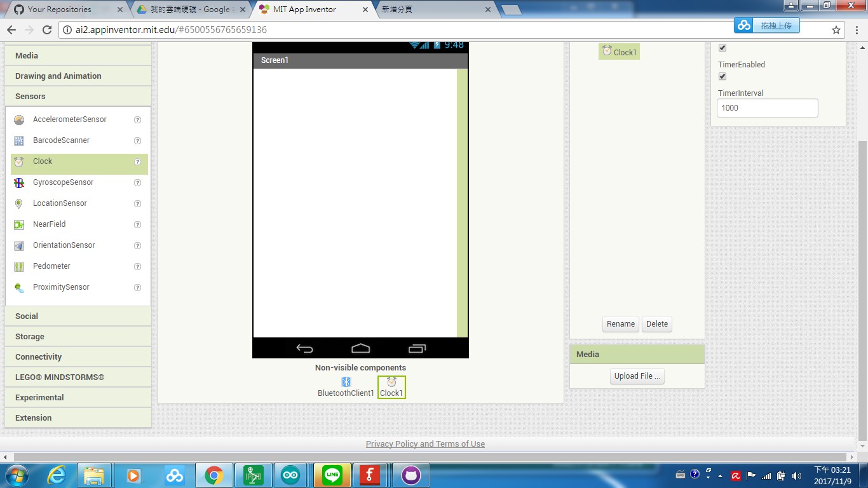Open help for AccelerometerSensor
This screenshot has width=868, height=488.
[137, 120]
